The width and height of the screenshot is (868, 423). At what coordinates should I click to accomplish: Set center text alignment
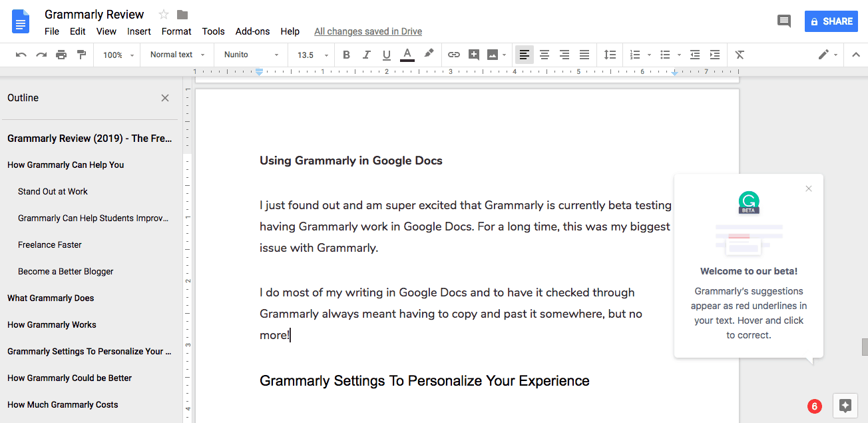pyautogui.click(x=544, y=55)
